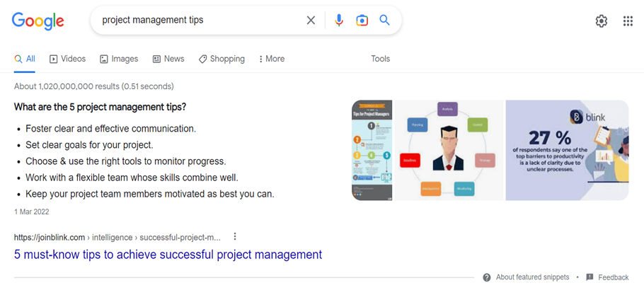
Task: Open three-dot menu beside joinblink.com result
Action: coord(235,237)
